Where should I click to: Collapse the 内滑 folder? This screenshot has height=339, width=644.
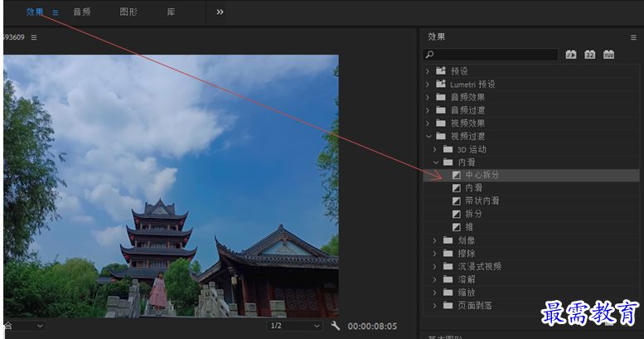pyautogui.click(x=436, y=162)
